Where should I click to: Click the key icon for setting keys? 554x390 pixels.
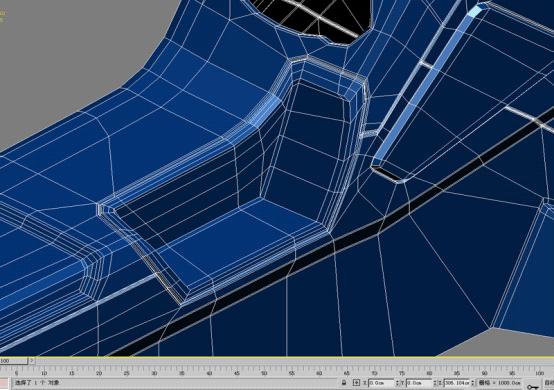click(x=533, y=387)
